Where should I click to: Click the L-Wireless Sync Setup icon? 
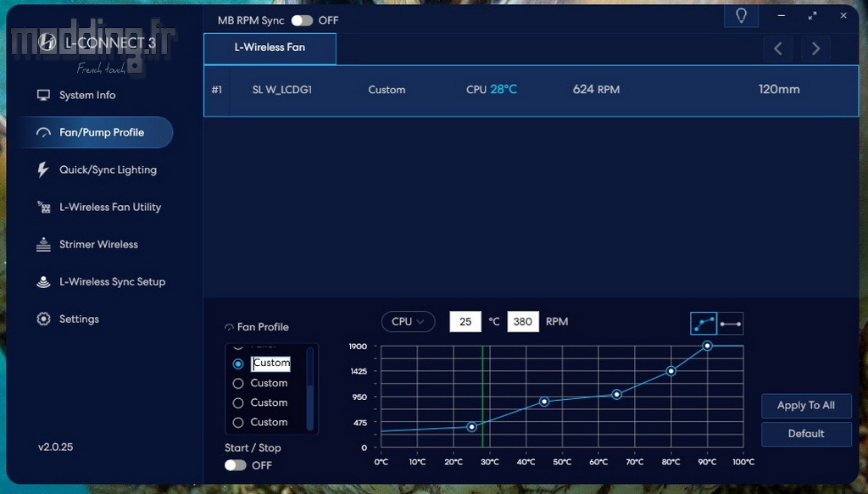(x=43, y=281)
